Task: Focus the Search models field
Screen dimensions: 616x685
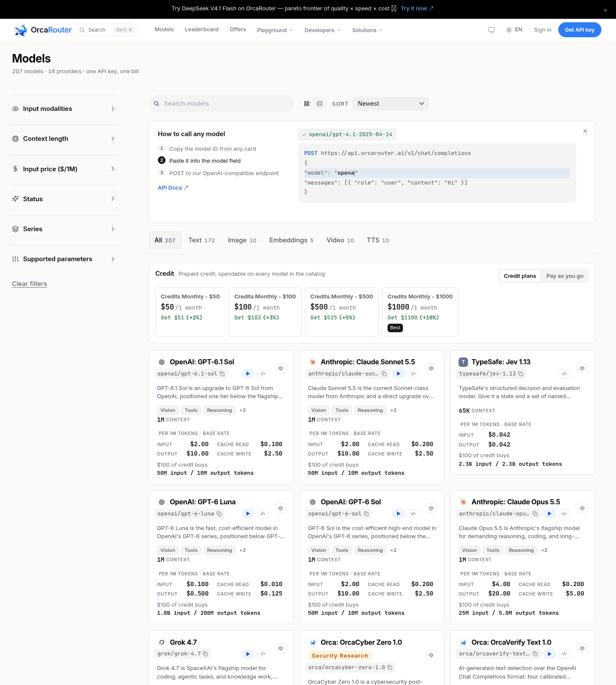Action: (222, 104)
